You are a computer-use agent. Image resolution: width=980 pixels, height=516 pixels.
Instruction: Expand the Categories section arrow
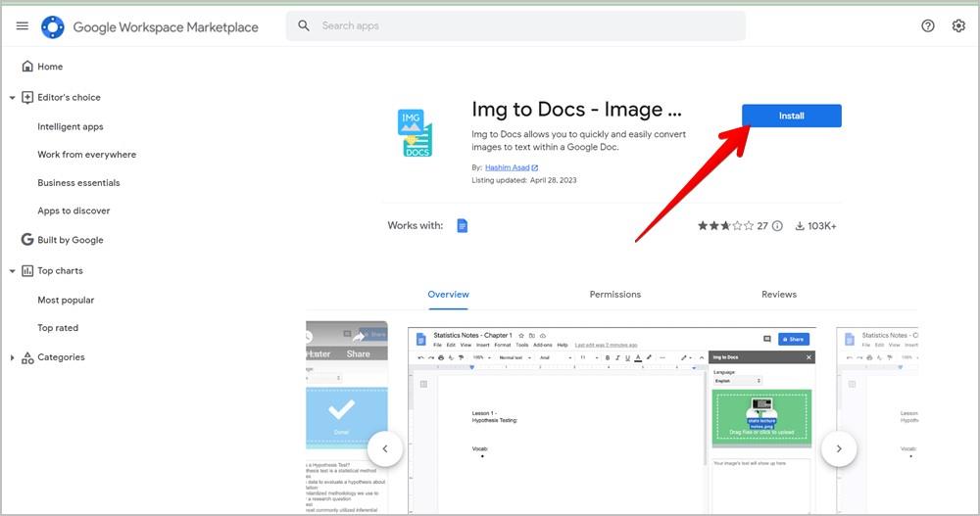[x=12, y=357]
